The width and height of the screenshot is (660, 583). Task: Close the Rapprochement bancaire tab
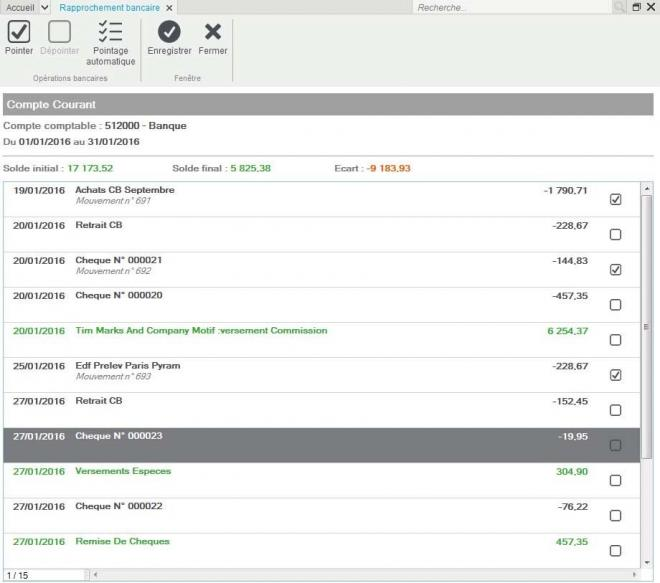pos(169,8)
